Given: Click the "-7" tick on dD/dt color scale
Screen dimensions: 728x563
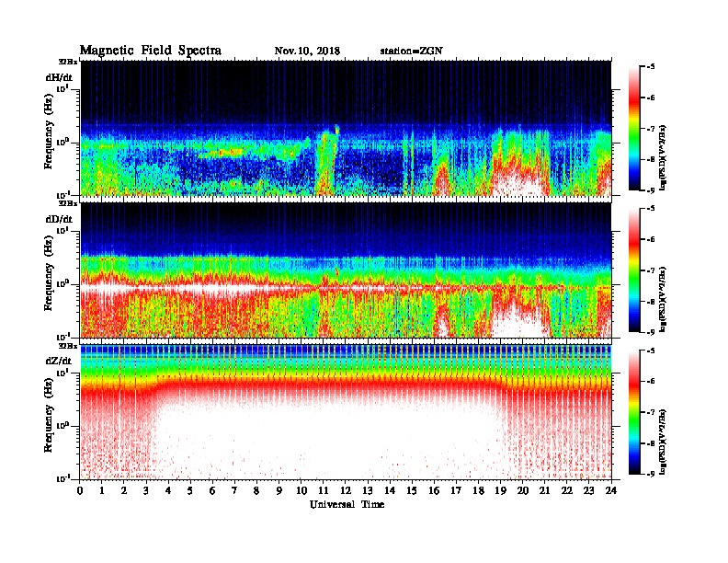Looking at the screenshot, I should [651, 270].
